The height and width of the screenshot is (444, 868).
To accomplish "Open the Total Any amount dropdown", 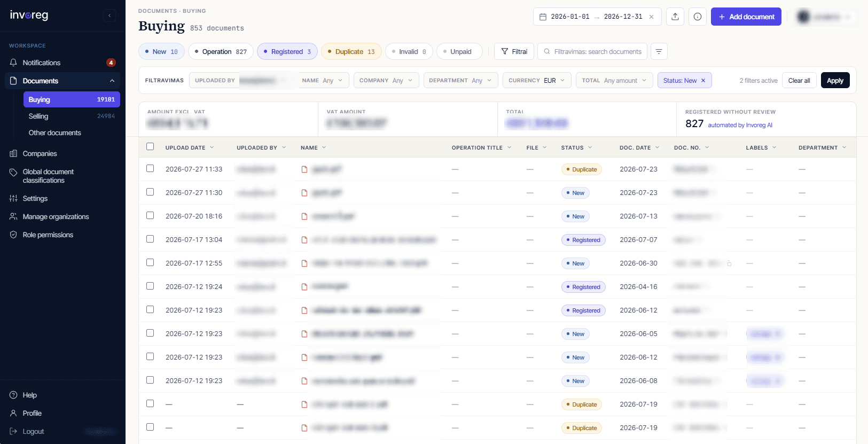I will pos(614,80).
